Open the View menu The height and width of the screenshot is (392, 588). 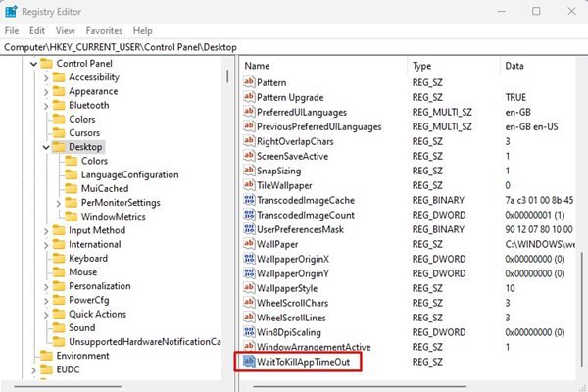(x=66, y=31)
